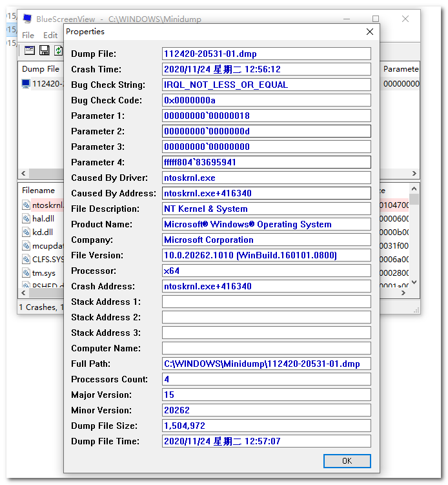This screenshot has height=485, width=448.
Task: Sort by the Filename column header
Action: click(x=39, y=191)
